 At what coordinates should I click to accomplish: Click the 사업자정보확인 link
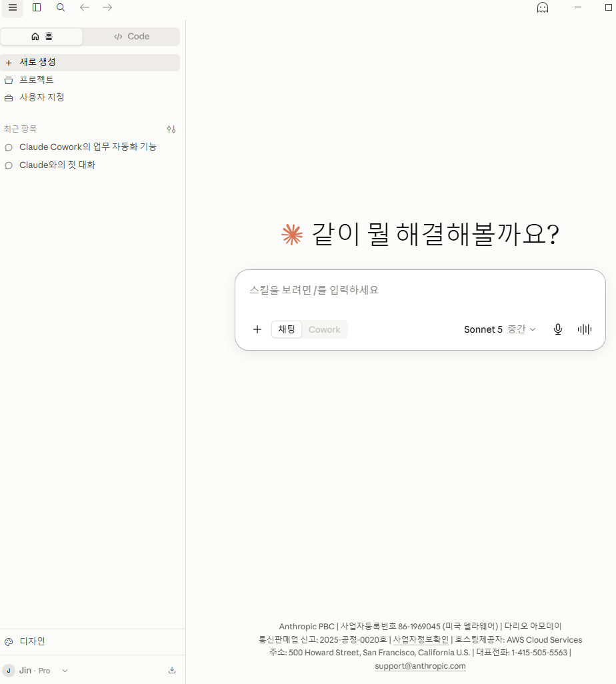[421, 639]
